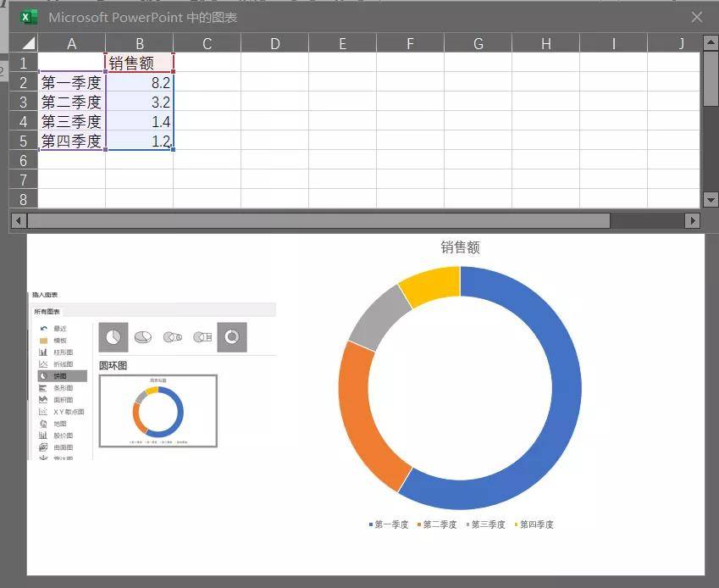Screen dimensions: 719x588
Task: Select the basic pie chart subtype icon
Action: tap(113, 337)
